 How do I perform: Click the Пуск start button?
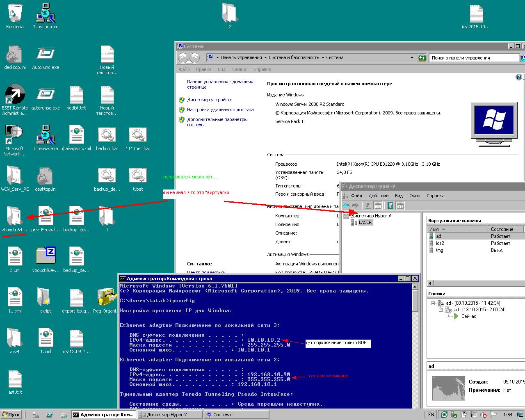[11, 415]
